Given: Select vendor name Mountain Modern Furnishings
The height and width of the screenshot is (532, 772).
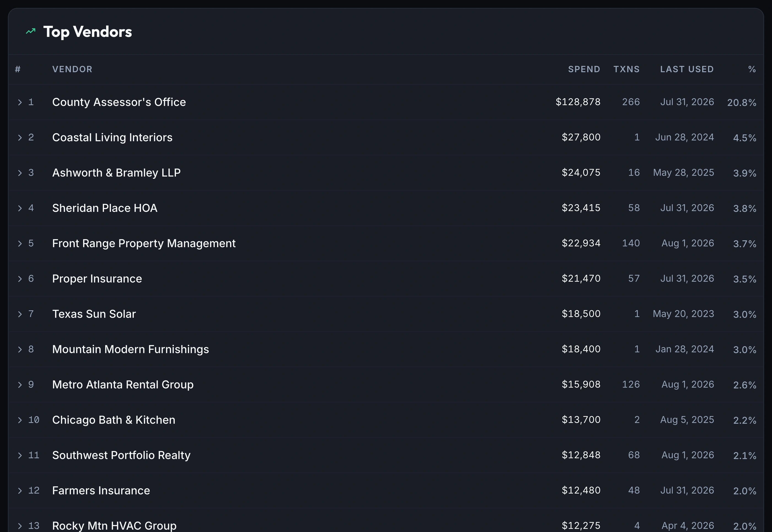Looking at the screenshot, I should pyautogui.click(x=131, y=349).
